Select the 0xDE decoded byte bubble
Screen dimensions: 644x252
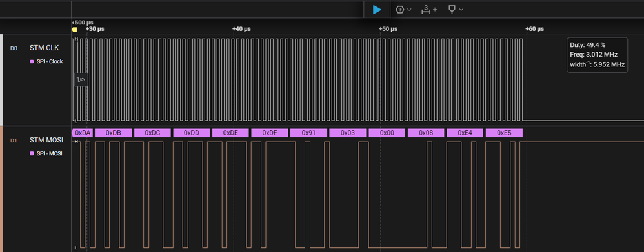[230, 133]
